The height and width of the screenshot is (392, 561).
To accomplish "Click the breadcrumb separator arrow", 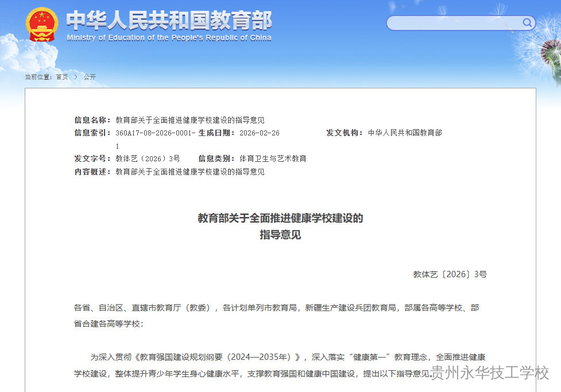I will (75, 76).
